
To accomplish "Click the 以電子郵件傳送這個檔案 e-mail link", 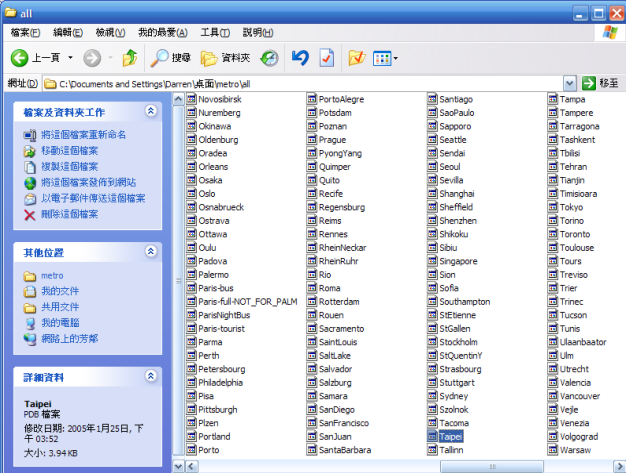I will tap(93, 198).
